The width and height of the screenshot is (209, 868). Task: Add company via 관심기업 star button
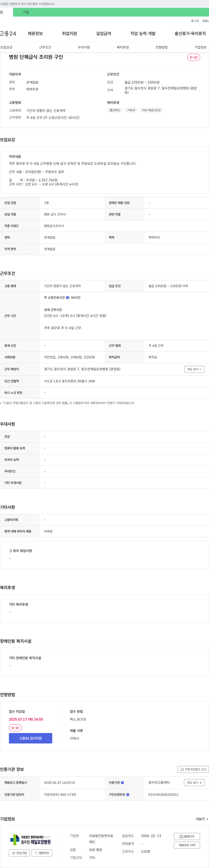(19, 853)
